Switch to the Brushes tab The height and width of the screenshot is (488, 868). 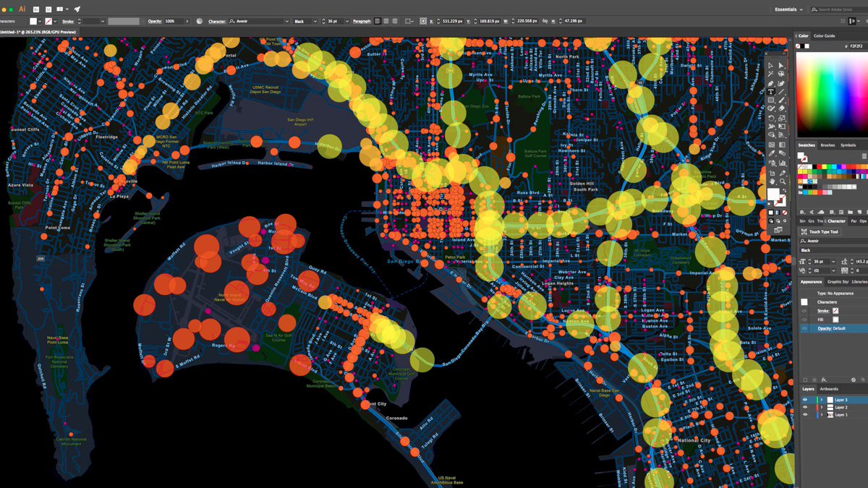(827, 145)
